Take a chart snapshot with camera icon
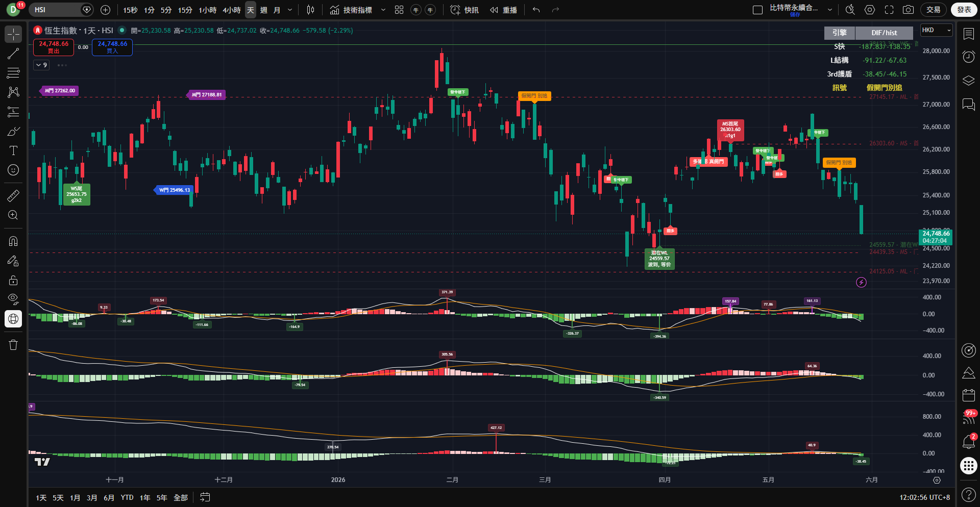The height and width of the screenshot is (507, 980). tap(908, 10)
